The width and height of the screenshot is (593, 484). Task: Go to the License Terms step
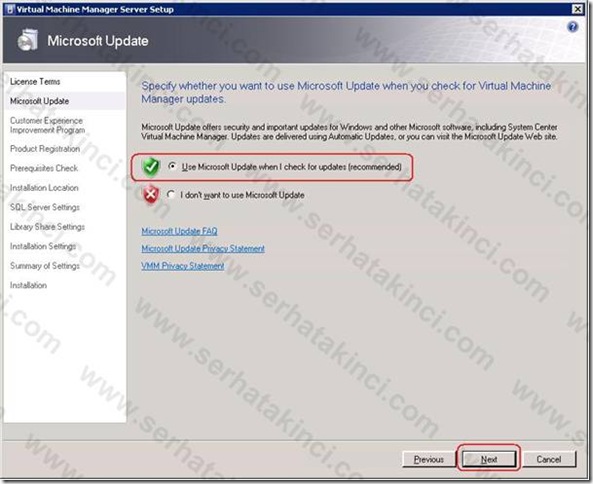click(35, 82)
